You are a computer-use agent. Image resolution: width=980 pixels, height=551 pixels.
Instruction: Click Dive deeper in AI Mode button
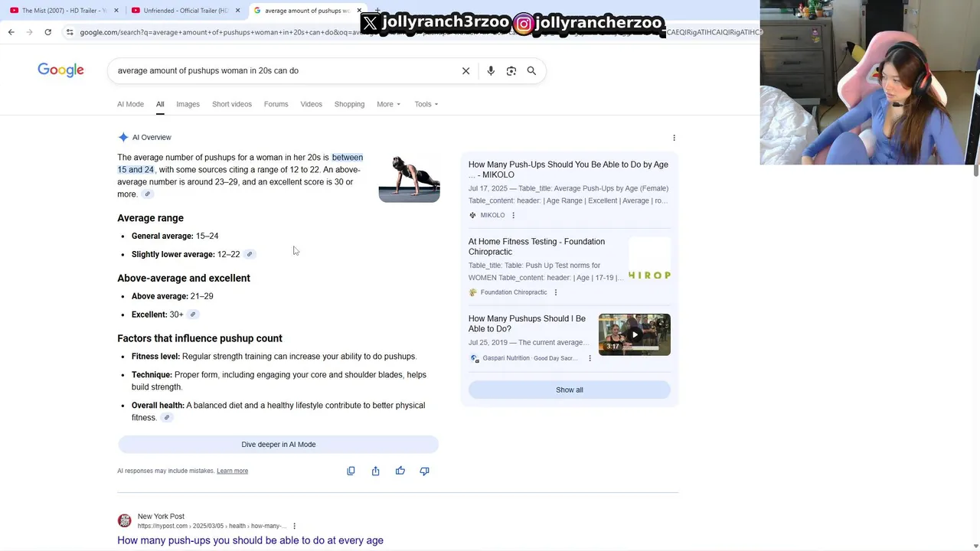pos(279,445)
